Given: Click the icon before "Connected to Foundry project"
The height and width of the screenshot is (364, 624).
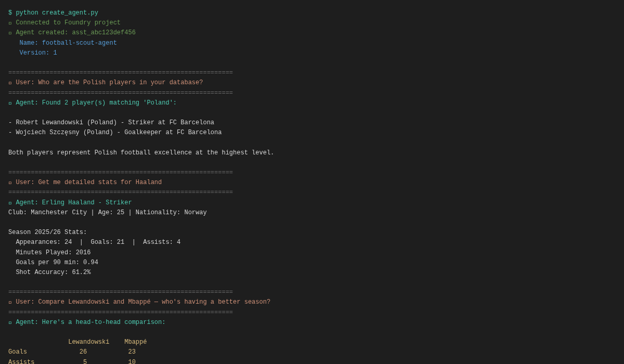Looking at the screenshot, I should 10,23.
